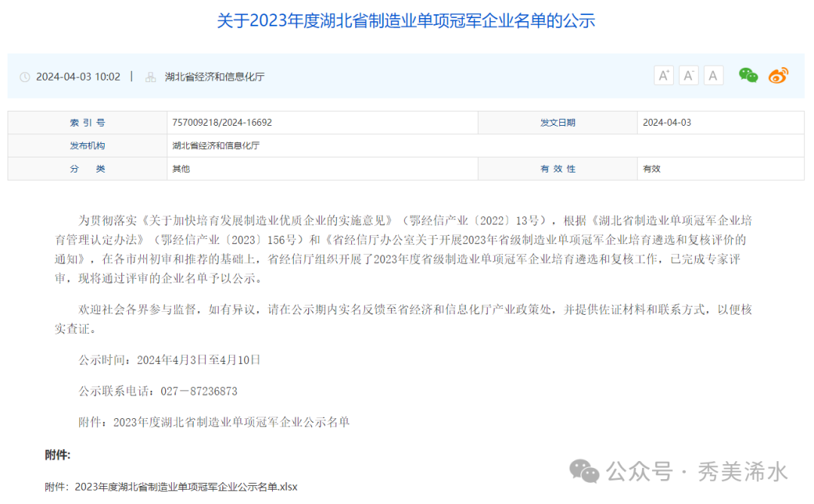Click the clock icon beside publish time
This screenshot has height=504, width=814.
coord(25,77)
